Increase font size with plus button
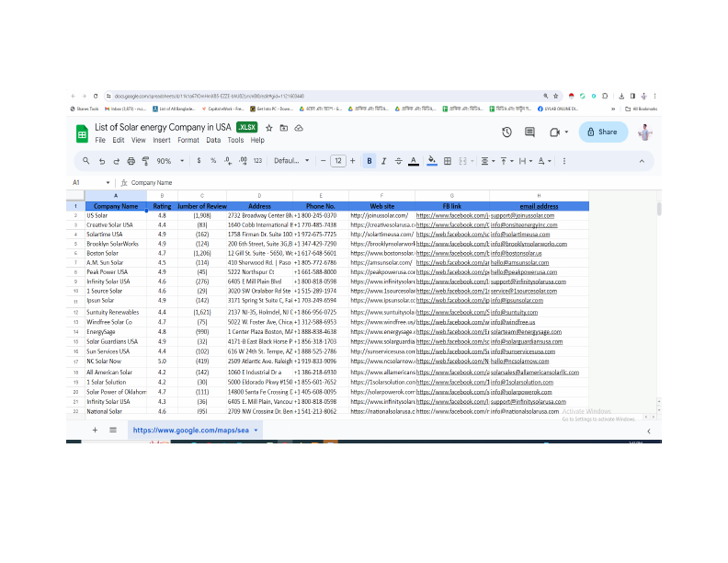Image resolution: width=728 pixels, height=563 pixels. 352,161
